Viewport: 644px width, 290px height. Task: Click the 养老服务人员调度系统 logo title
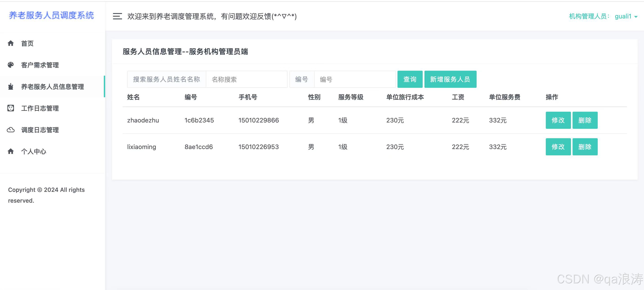[51, 15]
